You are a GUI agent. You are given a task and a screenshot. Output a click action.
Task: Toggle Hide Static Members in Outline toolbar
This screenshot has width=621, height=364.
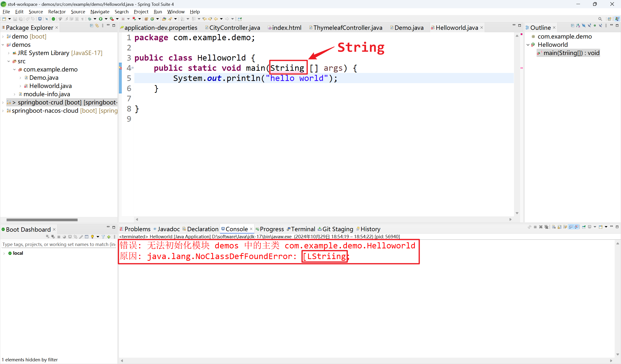(589, 26)
